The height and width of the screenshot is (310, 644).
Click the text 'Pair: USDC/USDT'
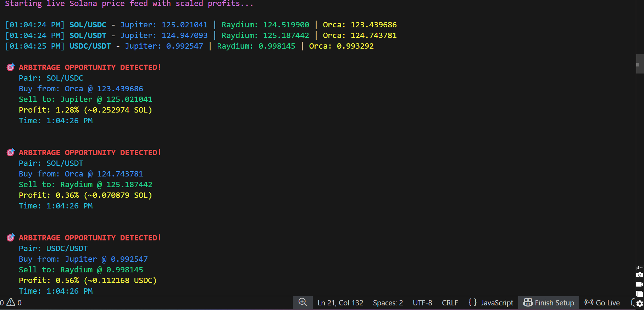pos(53,249)
